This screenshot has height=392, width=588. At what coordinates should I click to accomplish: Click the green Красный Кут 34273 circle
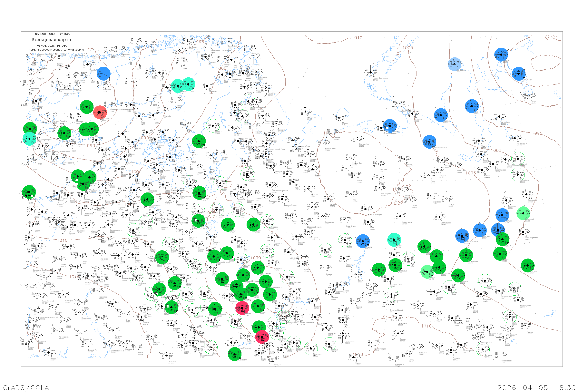point(234,354)
